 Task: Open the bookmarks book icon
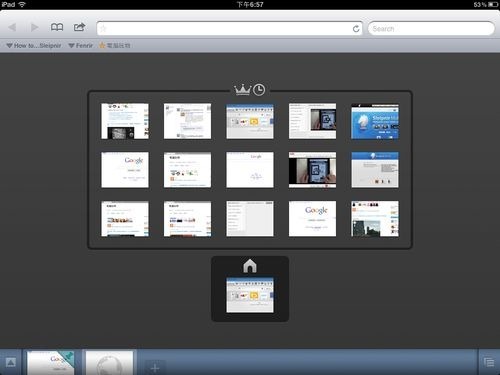[57, 27]
